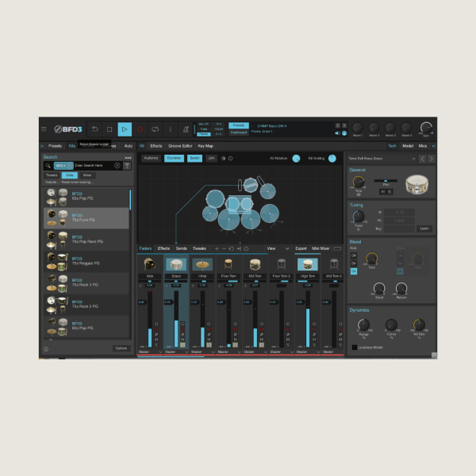
Task: Toggle the loop mode icon
Action: coord(155,129)
